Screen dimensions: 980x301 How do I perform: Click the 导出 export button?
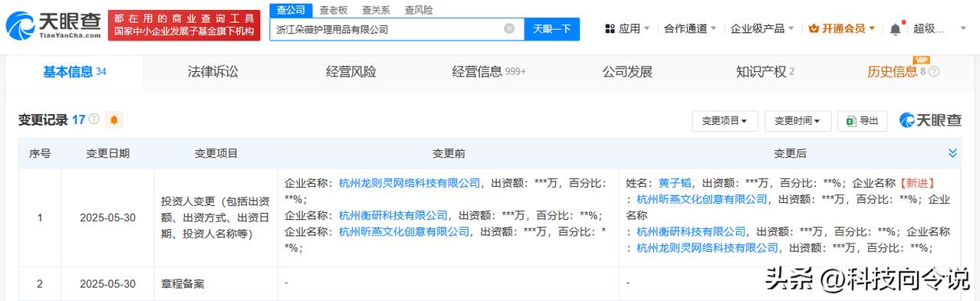(863, 121)
